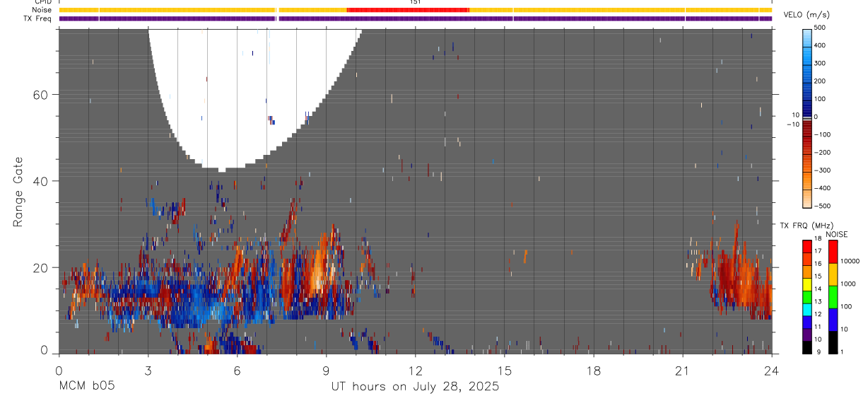Click the cyan 12–13 MHz swatch in TX FRQ legend

807,308
